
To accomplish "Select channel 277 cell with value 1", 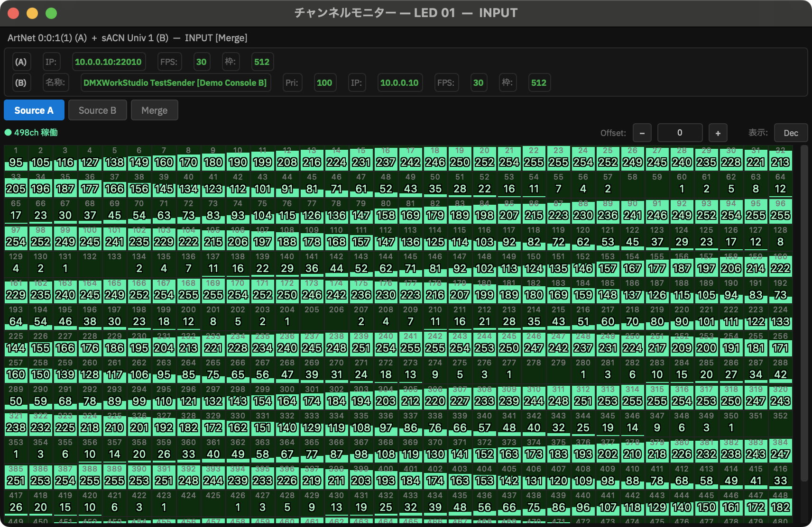I will (509, 370).
